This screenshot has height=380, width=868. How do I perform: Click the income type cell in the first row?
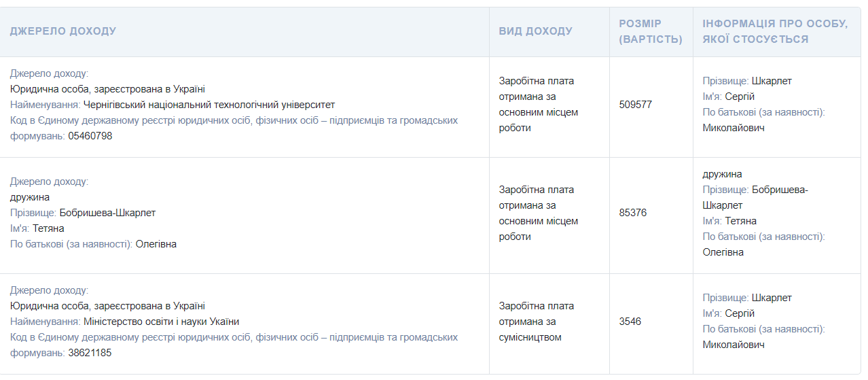pyautogui.click(x=538, y=105)
